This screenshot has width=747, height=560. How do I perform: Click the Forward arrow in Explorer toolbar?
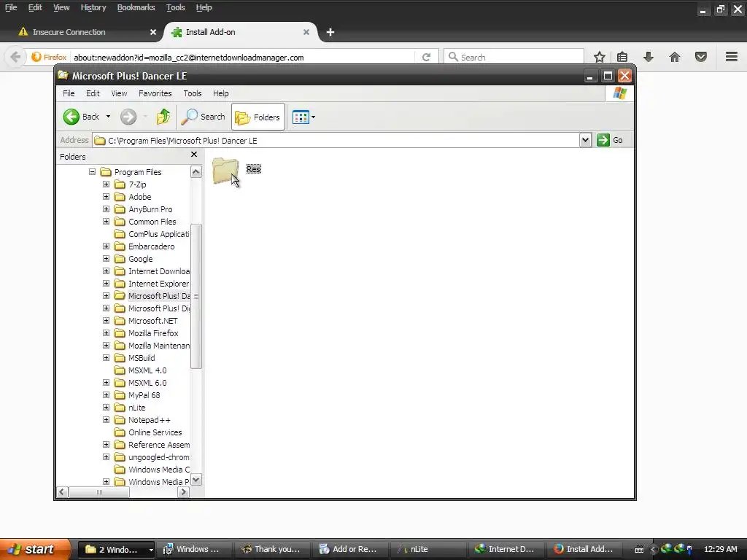(128, 117)
